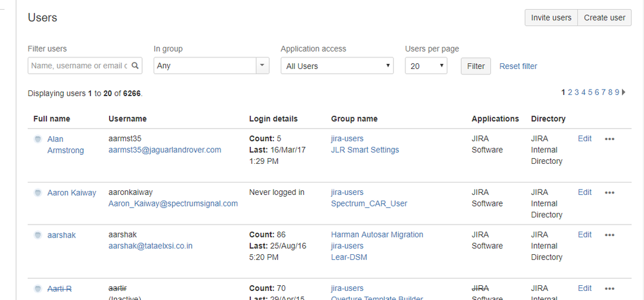644x300 pixels.
Task: Open the Spectrum_CAR_User group
Action: pyautogui.click(x=369, y=204)
